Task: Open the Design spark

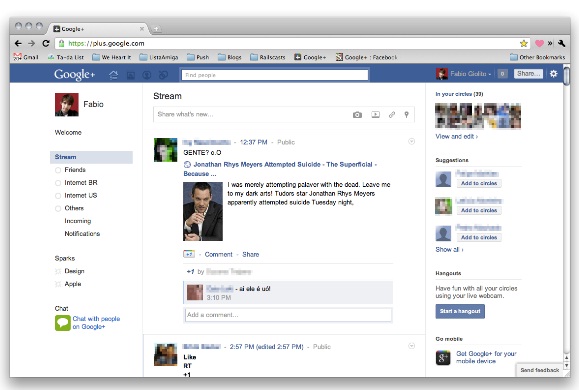Action: click(x=74, y=271)
